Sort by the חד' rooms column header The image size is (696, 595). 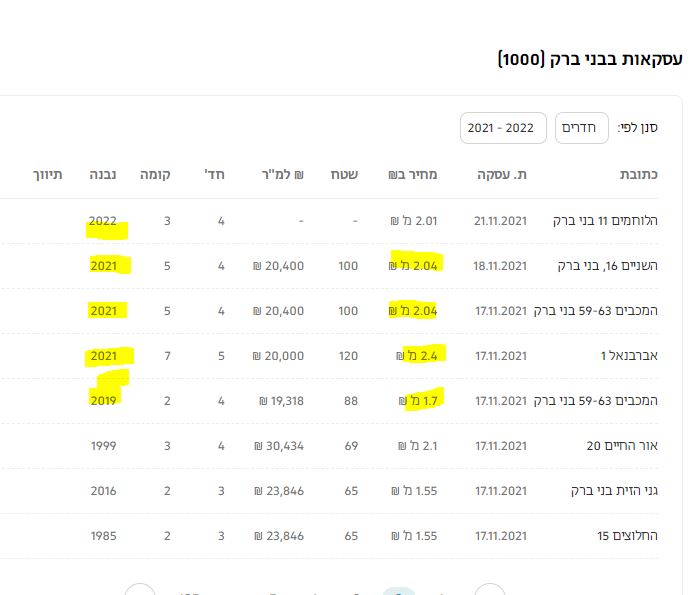tap(215, 175)
